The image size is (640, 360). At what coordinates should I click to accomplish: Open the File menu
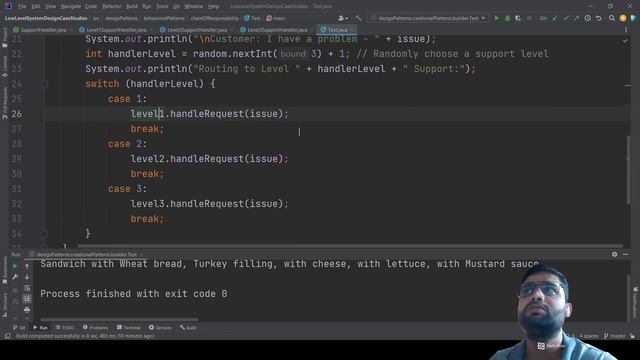[x=22, y=7]
